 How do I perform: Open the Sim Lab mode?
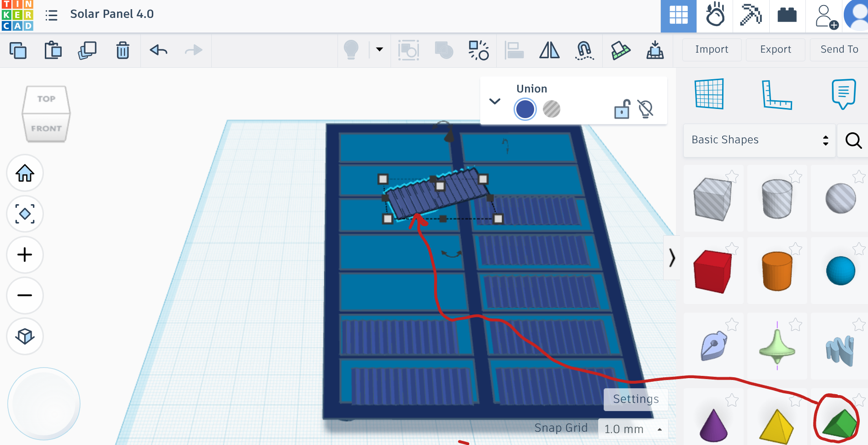tap(715, 15)
